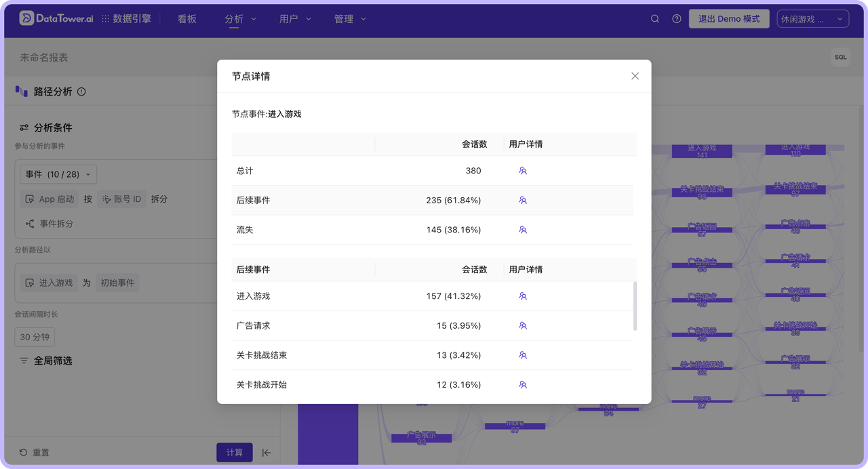Expand the 事件 (10/28) dropdown
The image size is (868, 469).
point(58,174)
